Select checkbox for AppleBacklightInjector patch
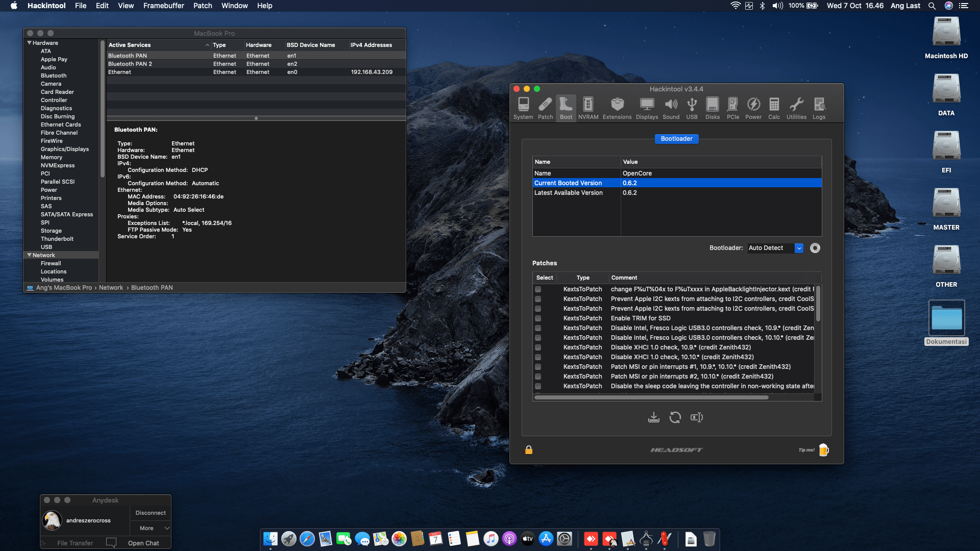The width and height of the screenshot is (980, 551). (538, 289)
